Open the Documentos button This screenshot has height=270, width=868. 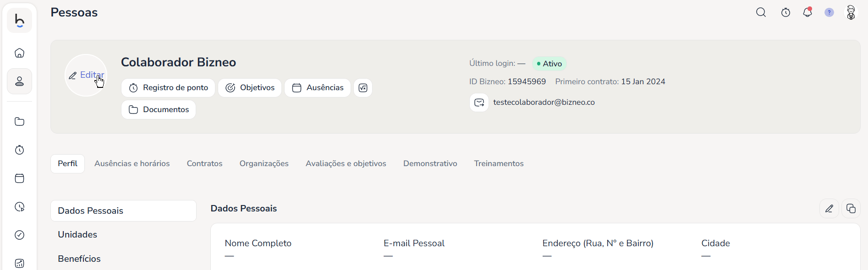pyautogui.click(x=159, y=110)
